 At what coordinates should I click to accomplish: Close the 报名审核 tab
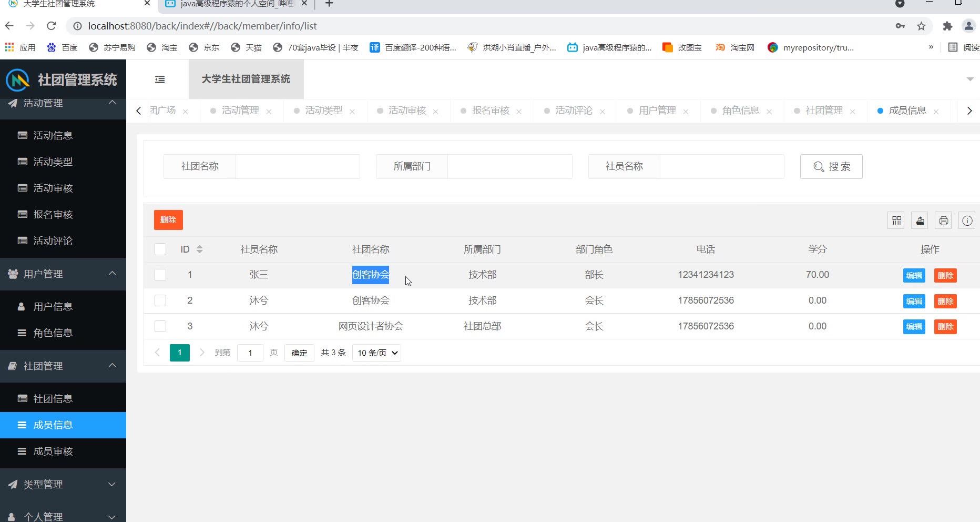(x=519, y=112)
